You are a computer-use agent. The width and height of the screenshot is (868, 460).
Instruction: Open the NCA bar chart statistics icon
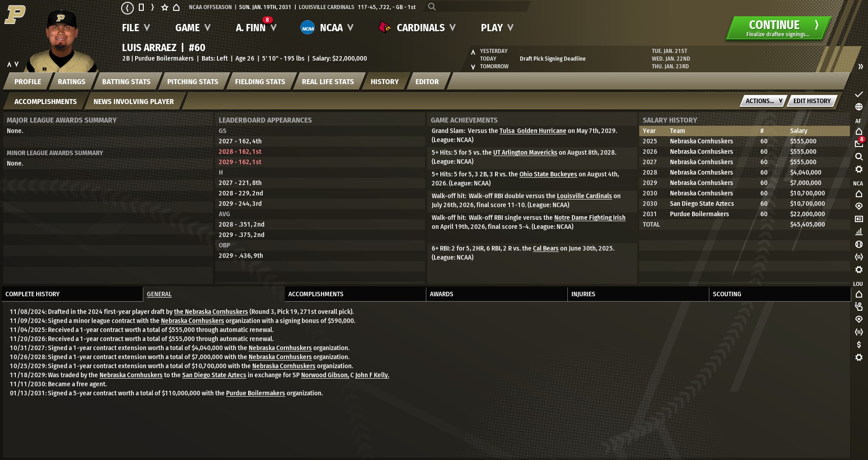tap(859, 232)
